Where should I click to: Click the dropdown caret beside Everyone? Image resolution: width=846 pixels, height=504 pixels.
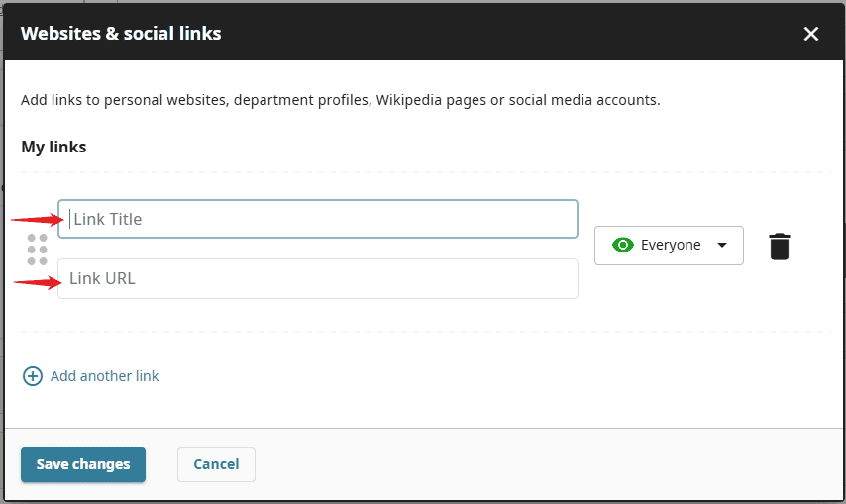pos(722,246)
